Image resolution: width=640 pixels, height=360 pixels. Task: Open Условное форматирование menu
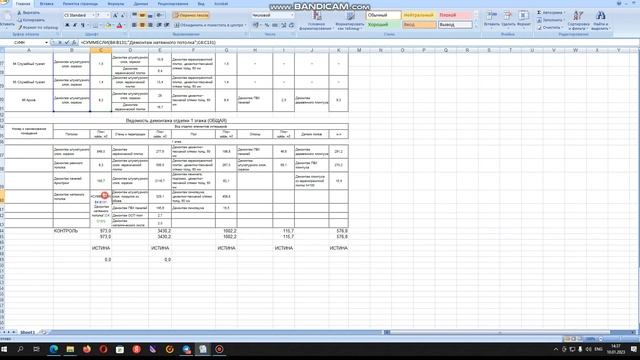tap(316, 20)
